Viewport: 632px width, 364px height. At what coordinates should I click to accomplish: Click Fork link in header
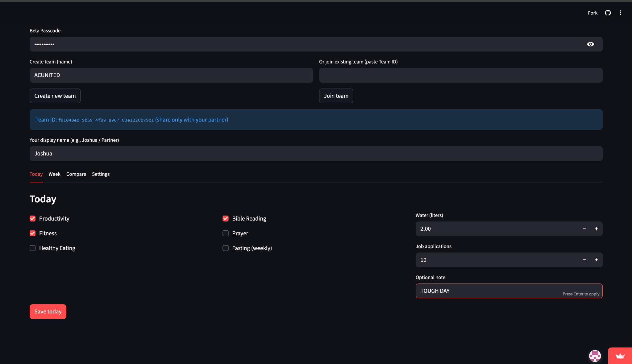[592, 13]
